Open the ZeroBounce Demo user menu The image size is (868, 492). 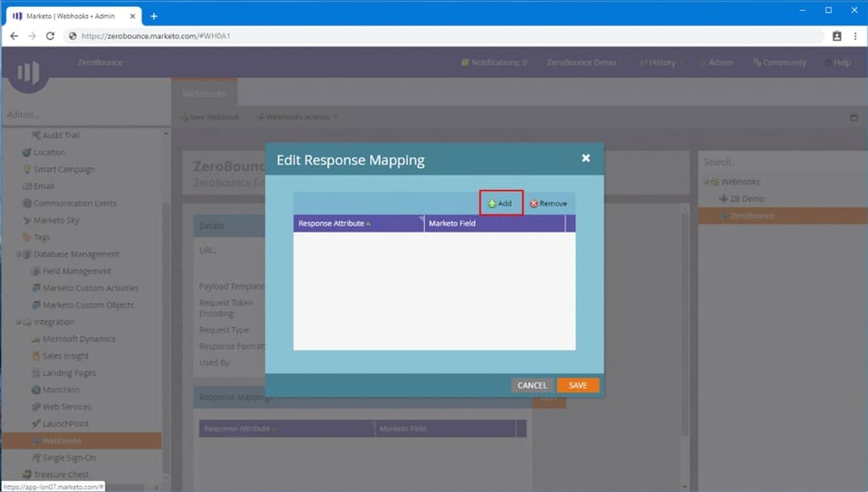[x=583, y=63]
